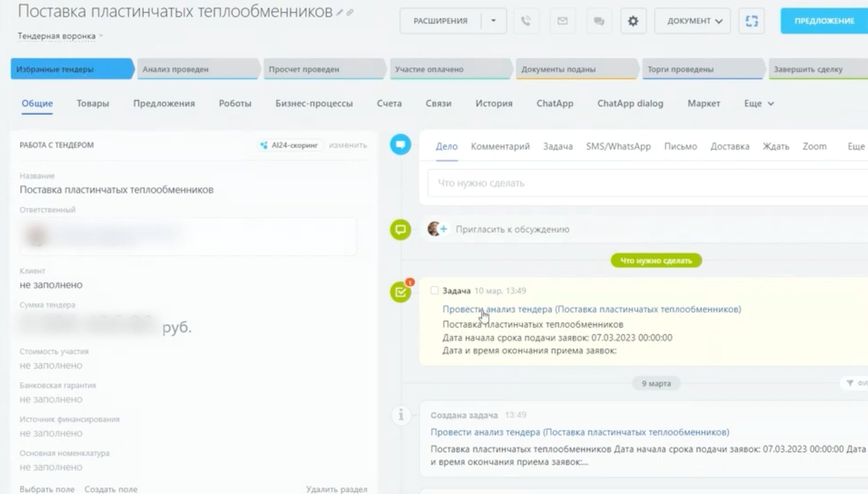
Task: Select the Zoom activity tab
Action: (815, 147)
